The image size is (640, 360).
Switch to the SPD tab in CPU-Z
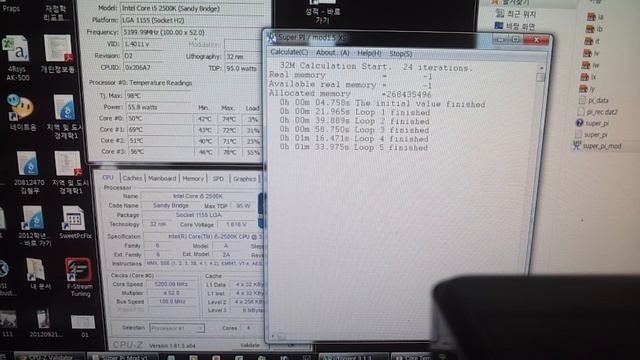tap(218, 179)
